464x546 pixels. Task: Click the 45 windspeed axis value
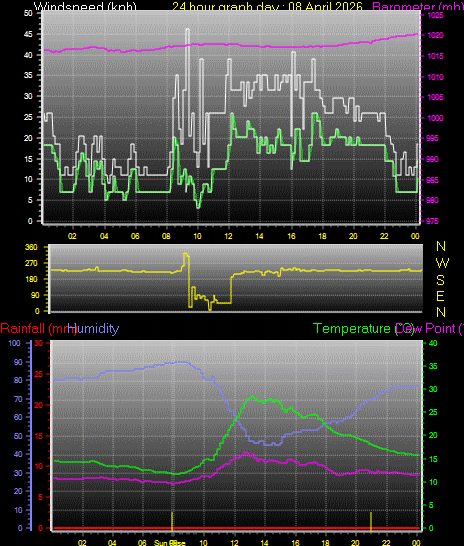tap(28, 34)
